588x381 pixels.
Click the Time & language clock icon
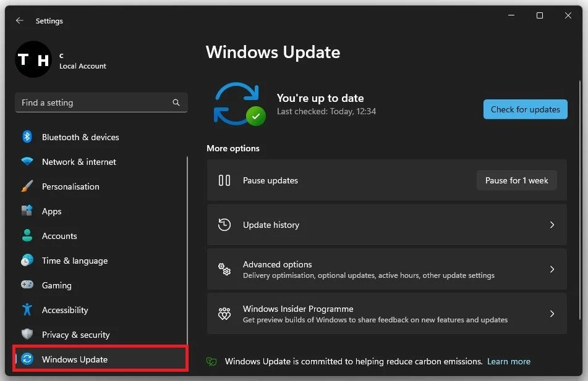pos(27,260)
